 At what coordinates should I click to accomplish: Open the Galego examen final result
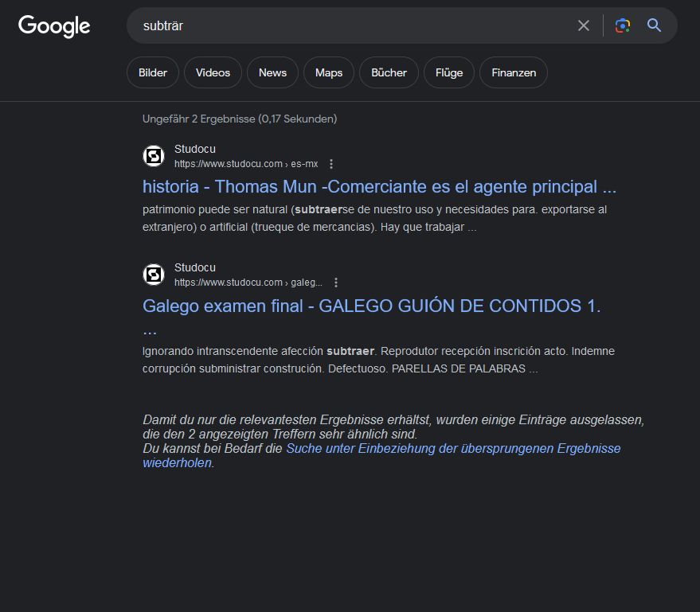371,306
